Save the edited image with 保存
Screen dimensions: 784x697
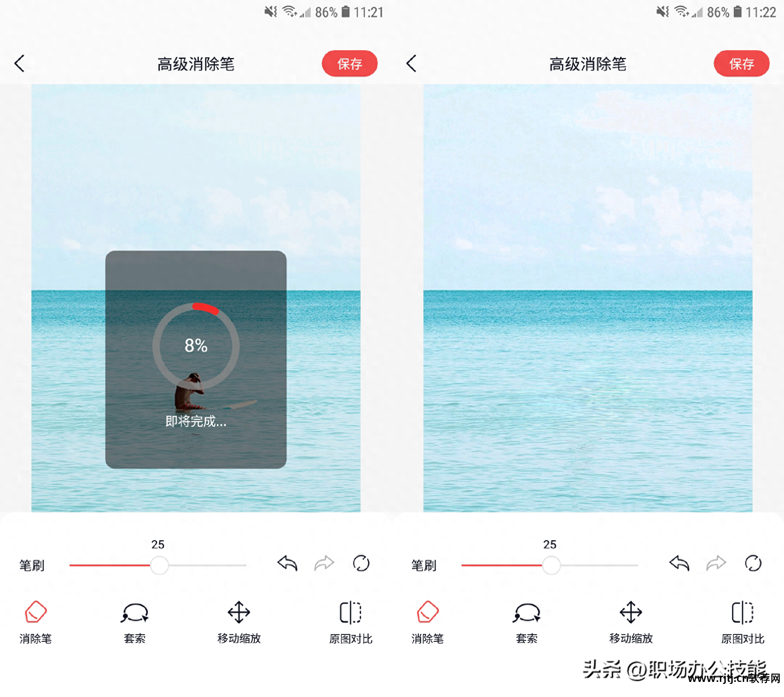pos(739,63)
